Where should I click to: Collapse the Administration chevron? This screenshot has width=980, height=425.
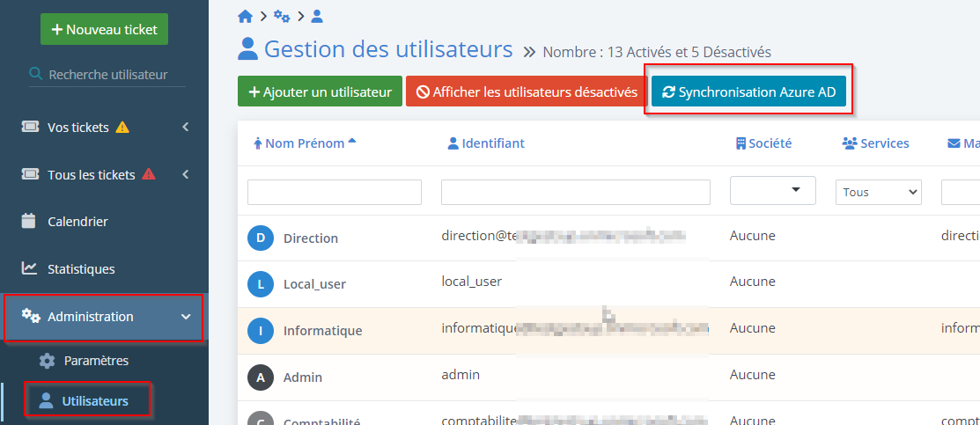pyautogui.click(x=186, y=317)
